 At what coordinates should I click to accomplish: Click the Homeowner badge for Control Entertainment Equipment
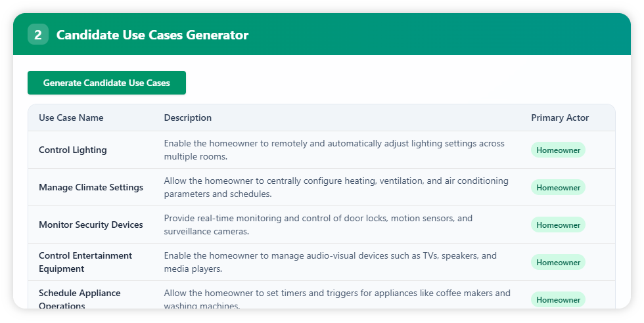click(x=558, y=263)
